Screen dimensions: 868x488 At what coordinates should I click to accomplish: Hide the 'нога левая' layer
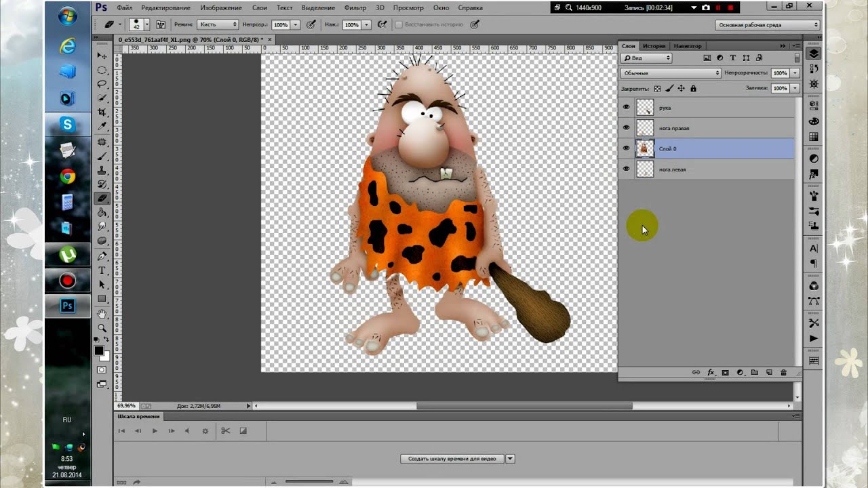(x=626, y=169)
